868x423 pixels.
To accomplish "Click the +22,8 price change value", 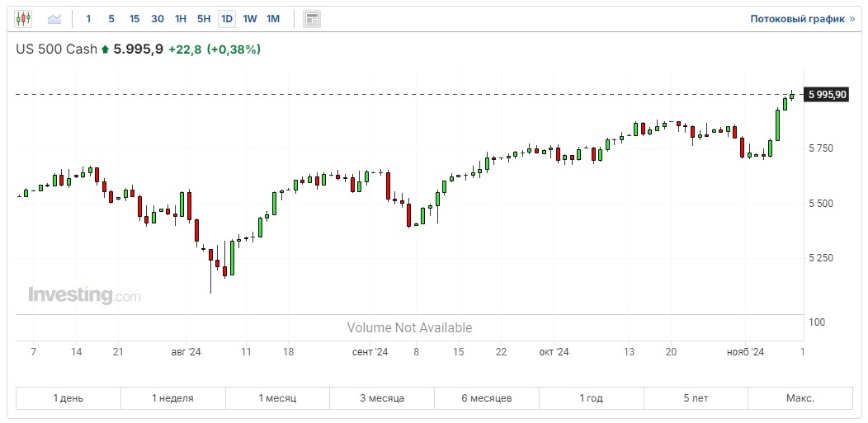I will click(185, 49).
